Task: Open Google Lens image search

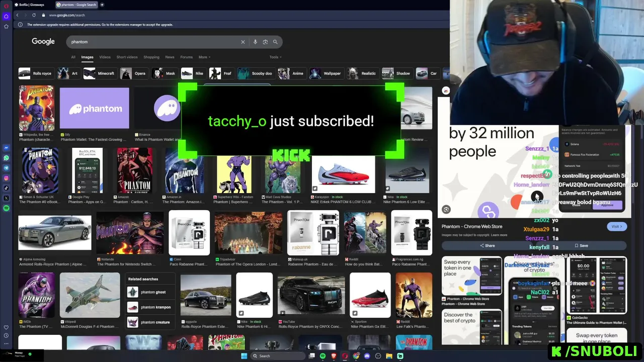Action: (x=265, y=42)
